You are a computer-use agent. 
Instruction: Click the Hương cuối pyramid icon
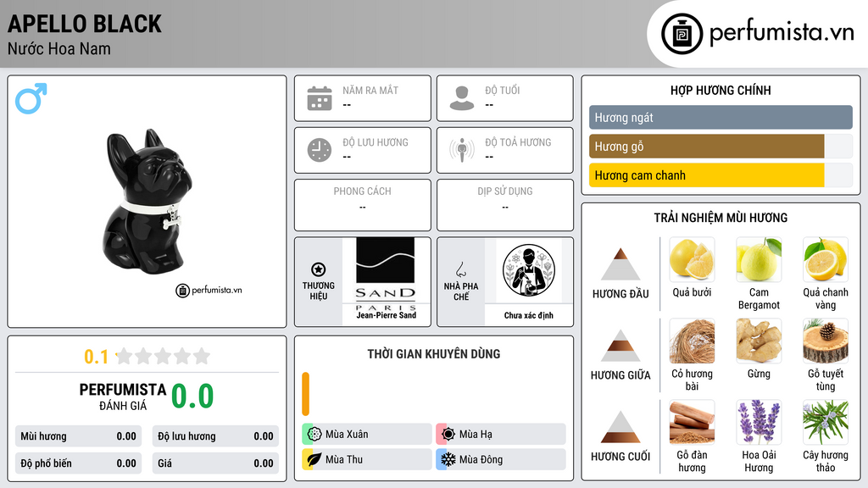point(620,427)
